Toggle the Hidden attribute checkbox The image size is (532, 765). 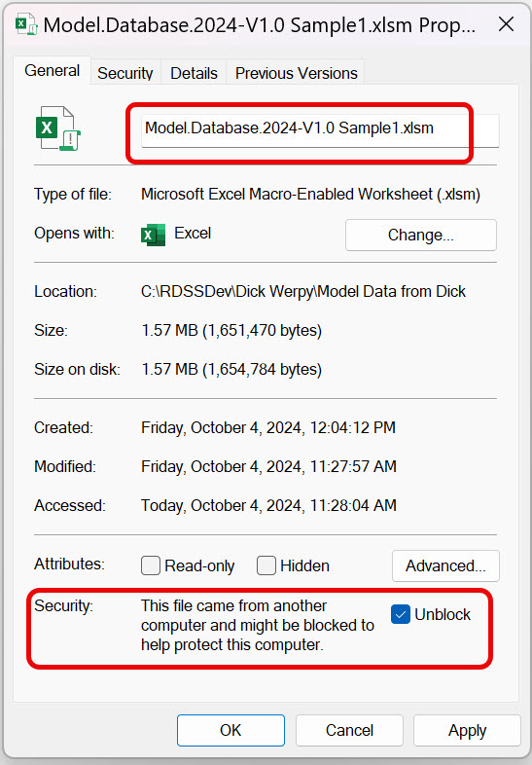pyautogui.click(x=266, y=565)
